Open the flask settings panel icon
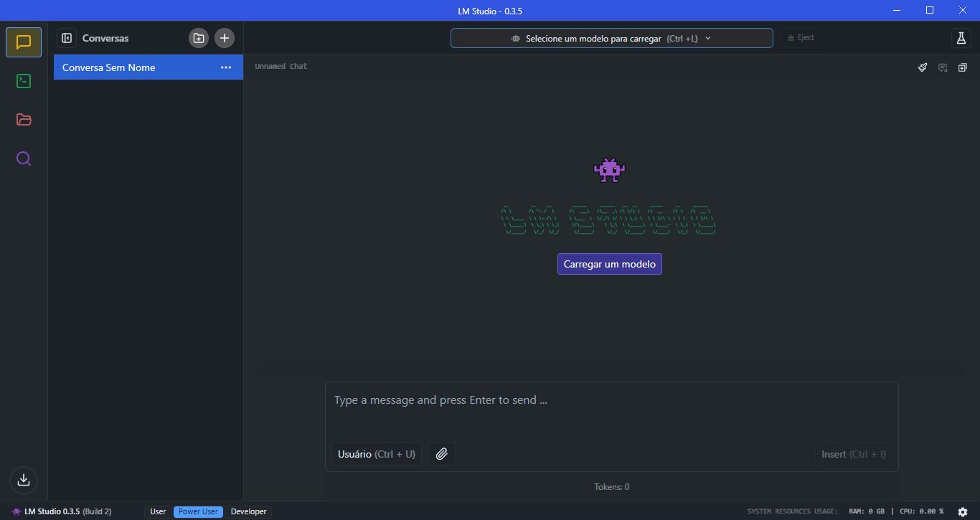980x520 pixels. [961, 38]
